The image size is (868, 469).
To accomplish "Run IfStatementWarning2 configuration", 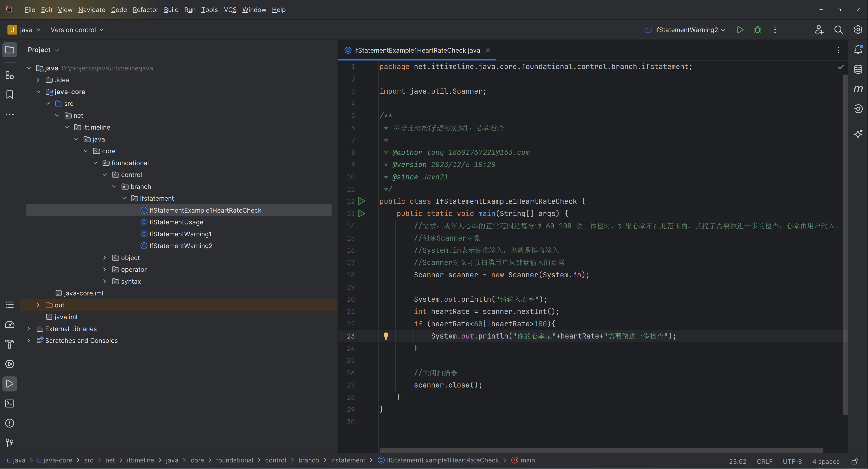I will 740,30.
